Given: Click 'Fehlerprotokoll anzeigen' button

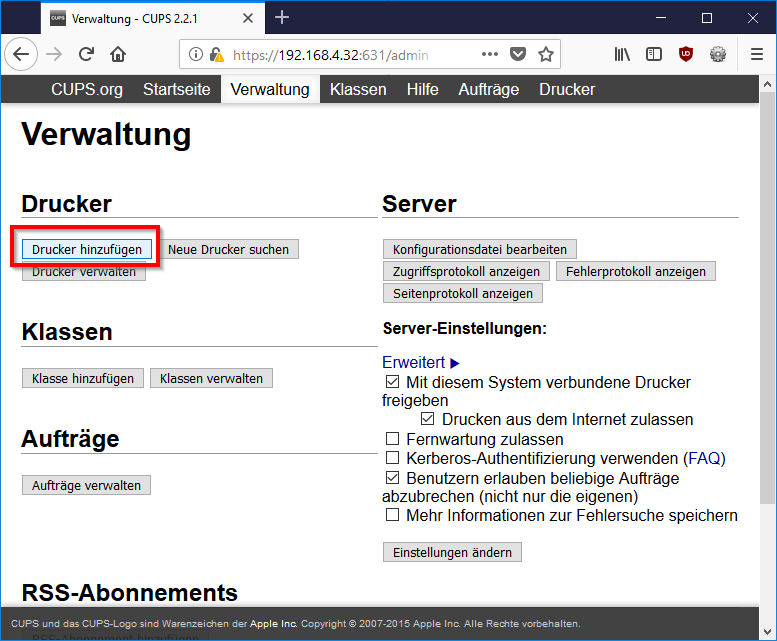Looking at the screenshot, I should [636, 271].
